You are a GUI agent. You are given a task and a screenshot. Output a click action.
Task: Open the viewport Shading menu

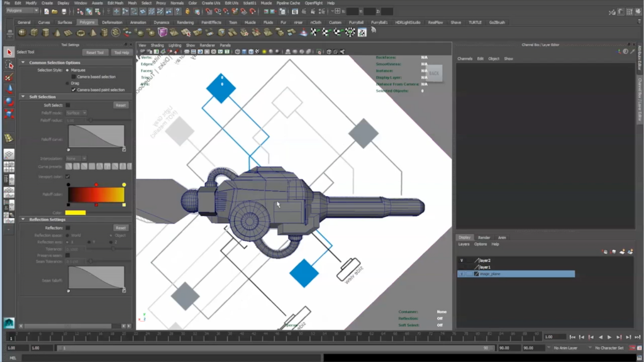pos(157,45)
